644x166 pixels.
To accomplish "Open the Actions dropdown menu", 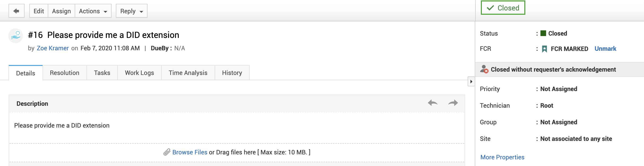I will (93, 11).
